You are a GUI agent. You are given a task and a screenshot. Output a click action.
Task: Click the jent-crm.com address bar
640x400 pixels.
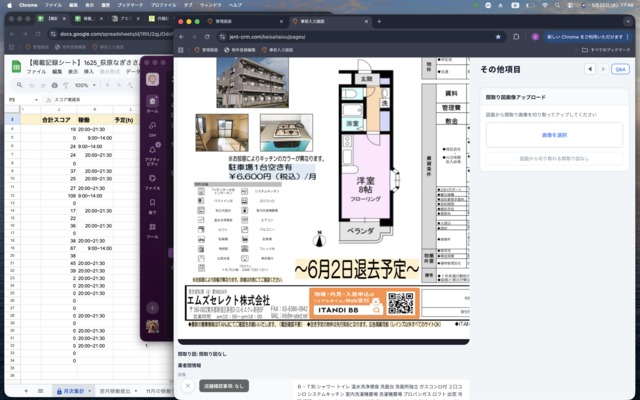(360, 37)
